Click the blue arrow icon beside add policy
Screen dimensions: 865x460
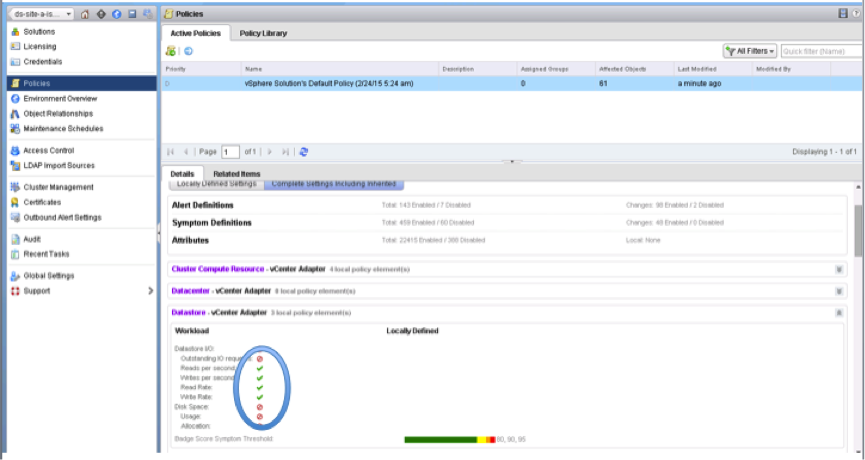click(x=188, y=51)
